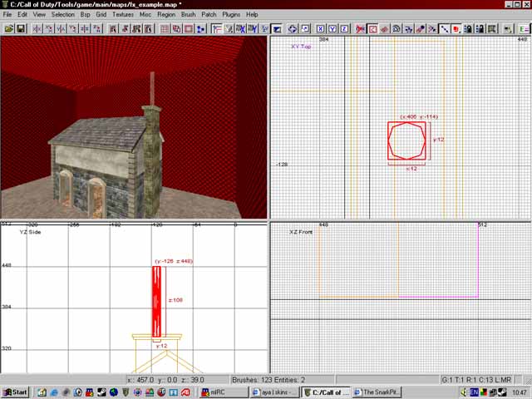
Task: Click the red selected brush in XY Top view
Action: pos(407,141)
